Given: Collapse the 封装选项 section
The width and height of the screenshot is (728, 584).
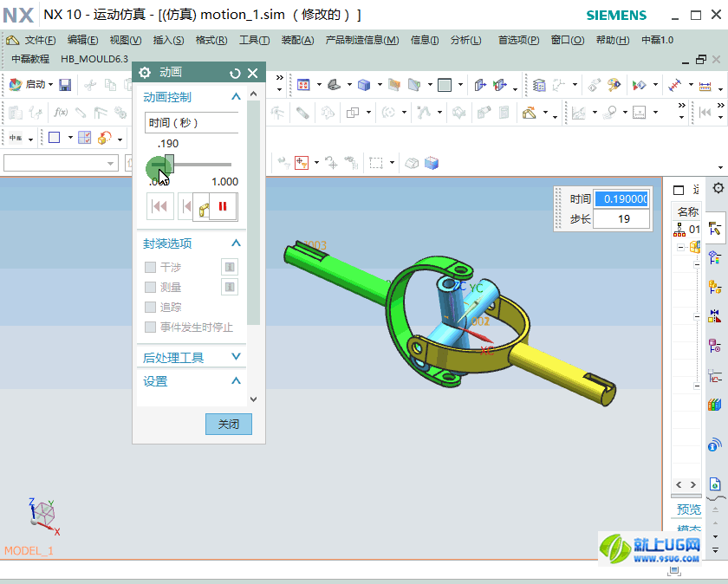Looking at the screenshot, I should click(236, 243).
